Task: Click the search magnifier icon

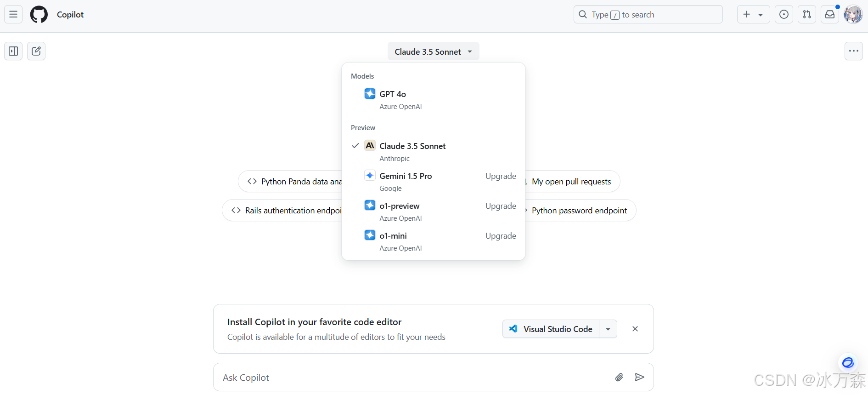Action: coord(583,14)
